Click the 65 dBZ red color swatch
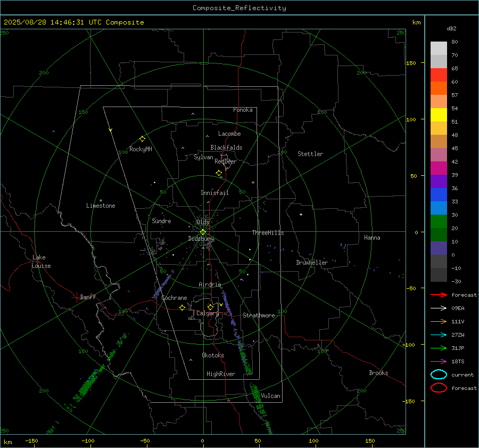Screen dimensions: 479x448 click(x=439, y=75)
